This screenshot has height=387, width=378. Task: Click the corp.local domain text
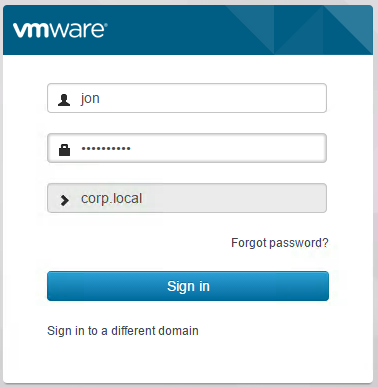pos(111,199)
